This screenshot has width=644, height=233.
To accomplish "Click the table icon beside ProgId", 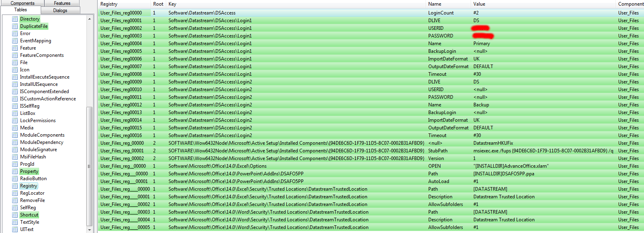I will coord(15,164).
